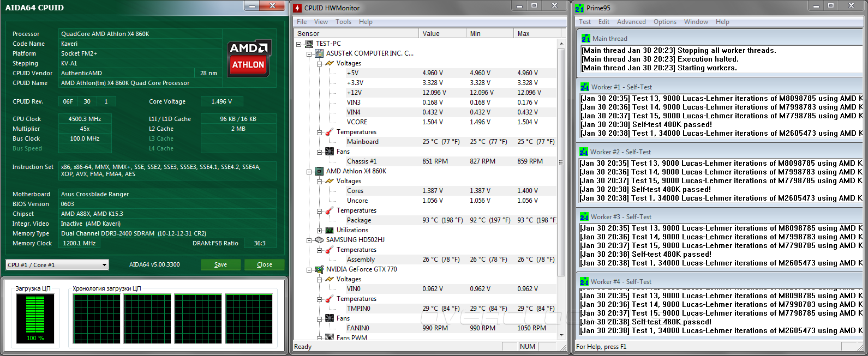The image size is (868, 356).
Task: Click the GTX 770 Temperatures thermometer icon
Action: (x=329, y=299)
